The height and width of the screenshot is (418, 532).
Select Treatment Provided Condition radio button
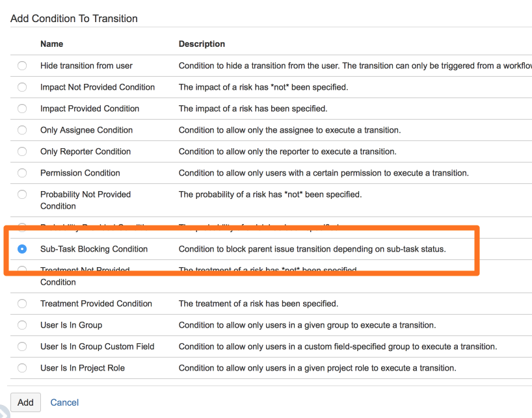[x=22, y=304]
